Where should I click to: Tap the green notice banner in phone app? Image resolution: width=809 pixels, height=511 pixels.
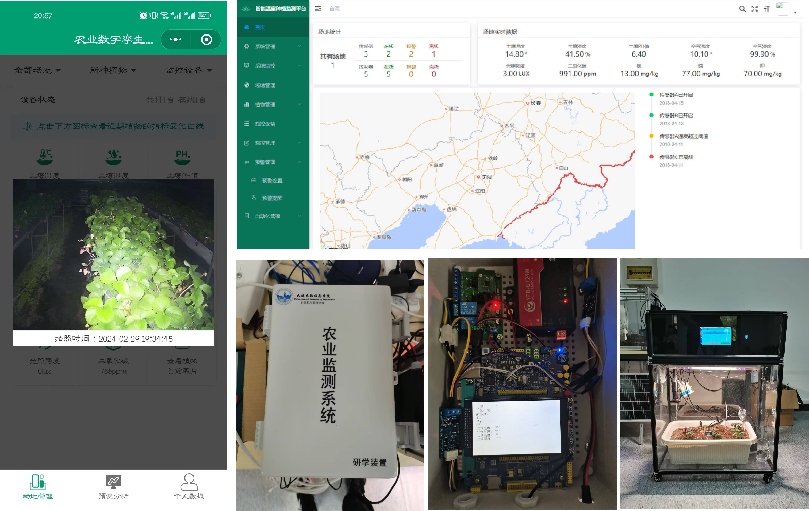tap(114, 126)
